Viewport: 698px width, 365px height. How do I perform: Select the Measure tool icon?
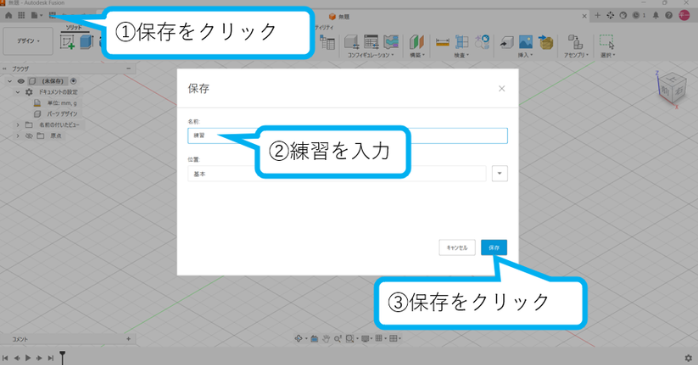442,42
